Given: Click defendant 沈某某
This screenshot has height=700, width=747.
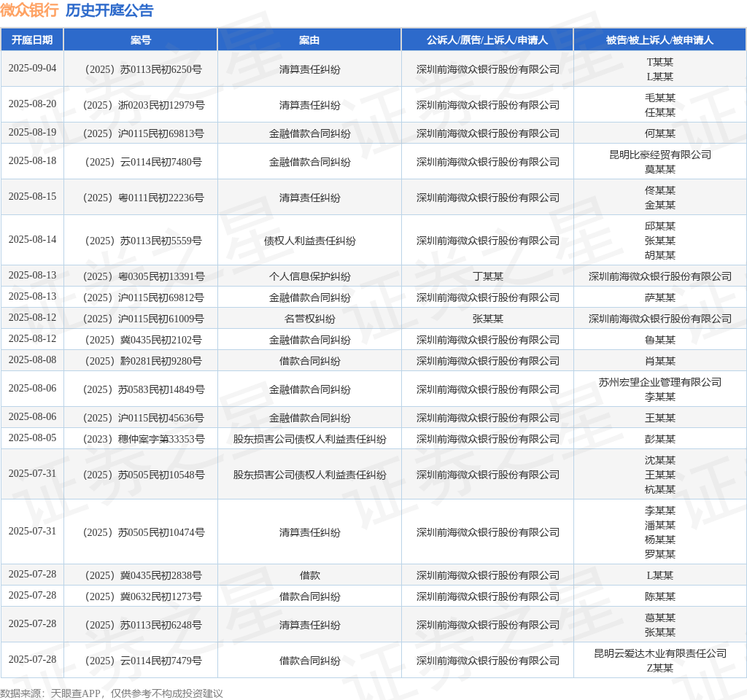Looking at the screenshot, I should pyautogui.click(x=659, y=461).
